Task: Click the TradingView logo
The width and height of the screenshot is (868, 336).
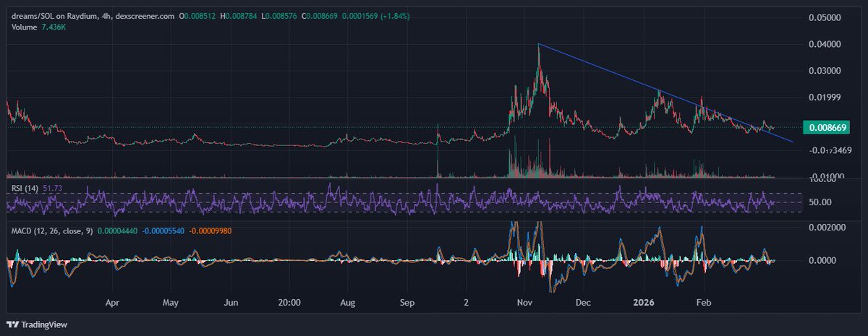Action: (x=38, y=324)
